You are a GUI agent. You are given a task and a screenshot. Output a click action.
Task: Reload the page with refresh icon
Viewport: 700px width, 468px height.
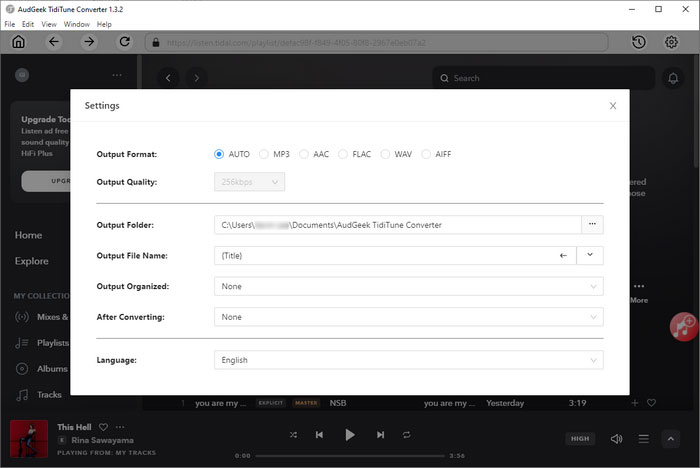click(125, 42)
